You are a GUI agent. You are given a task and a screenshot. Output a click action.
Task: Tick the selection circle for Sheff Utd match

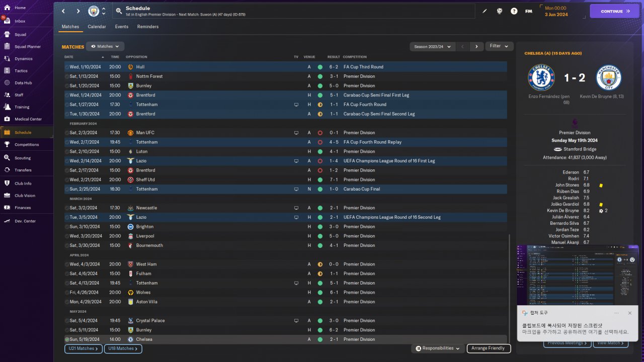tap(67, 179)
